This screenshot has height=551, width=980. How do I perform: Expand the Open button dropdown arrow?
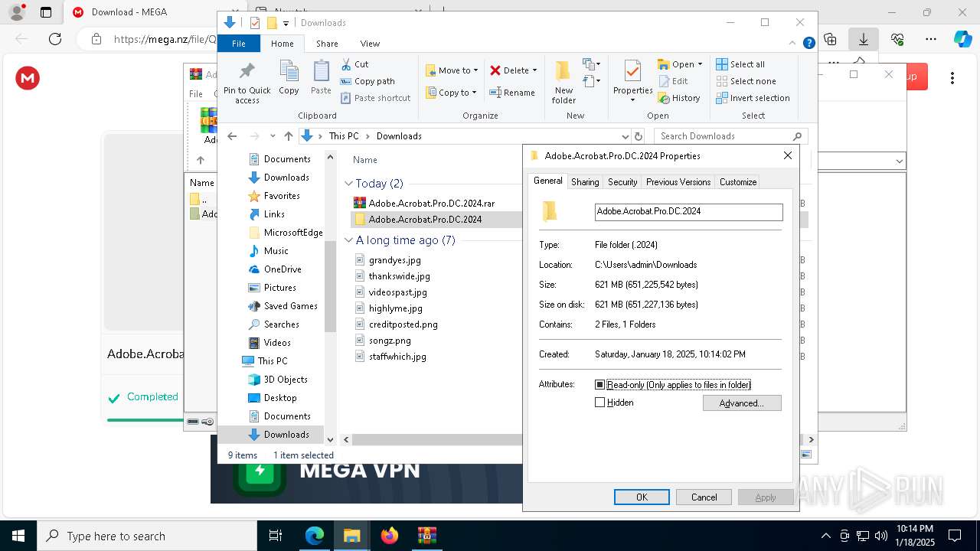pyautogui.click(x=700, y=64)
